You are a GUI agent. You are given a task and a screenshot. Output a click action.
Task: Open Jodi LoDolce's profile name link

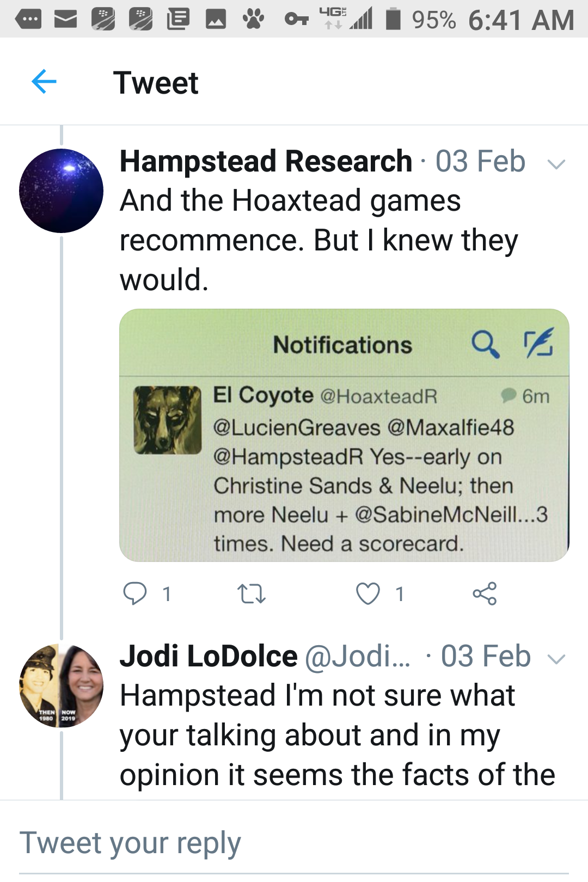(x=209, y=656)
